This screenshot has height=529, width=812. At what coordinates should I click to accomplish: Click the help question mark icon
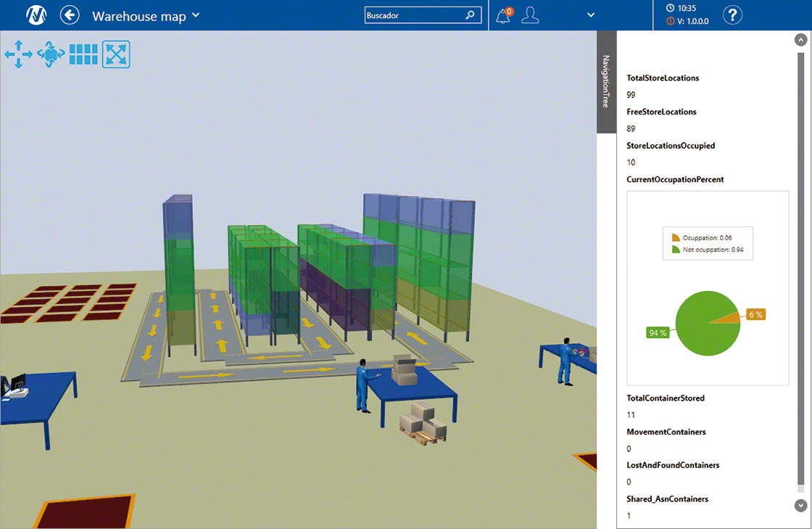coord(732,15)
